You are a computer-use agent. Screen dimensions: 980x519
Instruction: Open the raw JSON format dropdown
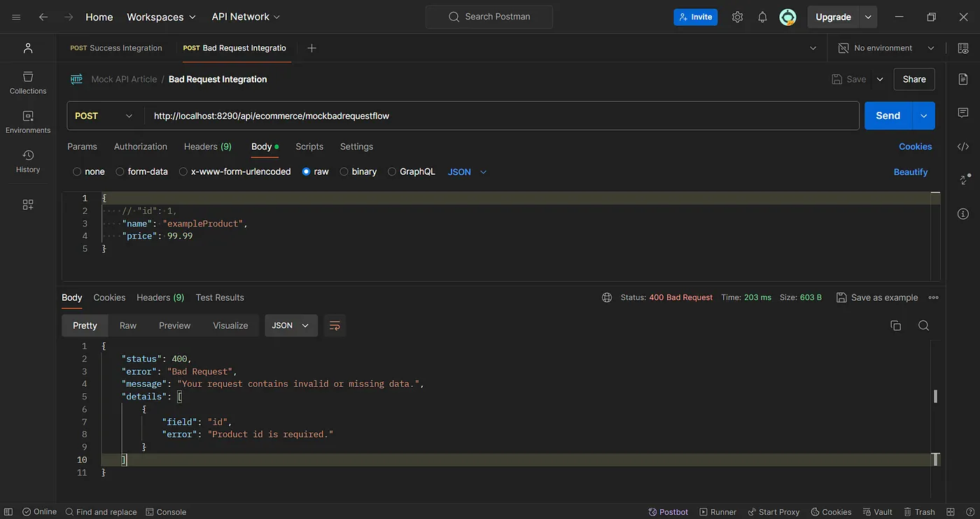point(467,171)
